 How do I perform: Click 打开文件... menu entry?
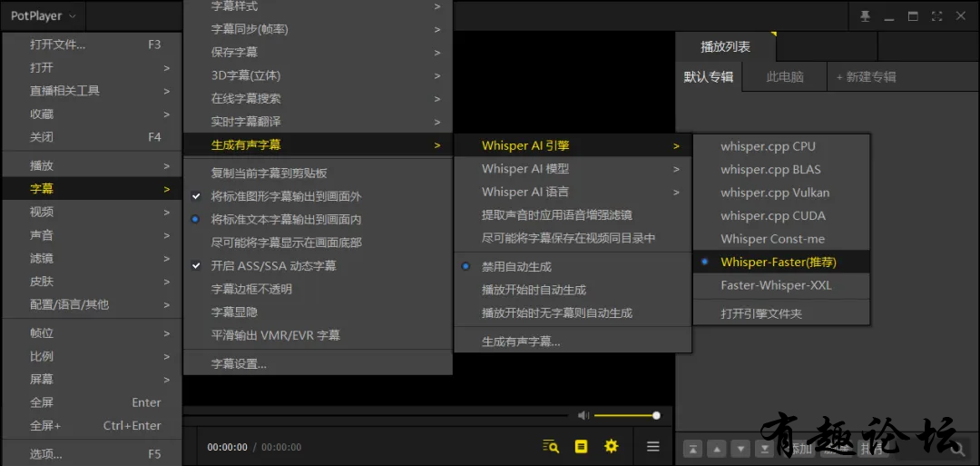pyautogui.click(x=93, y=45)
